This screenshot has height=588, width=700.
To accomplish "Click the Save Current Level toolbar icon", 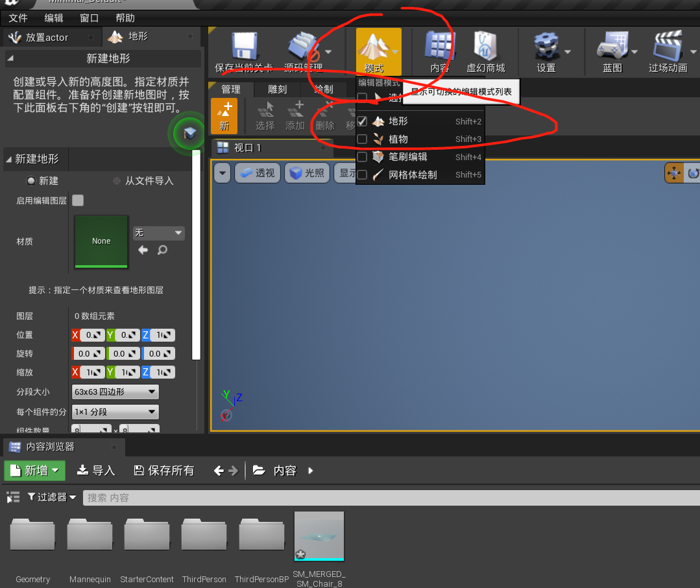I will [x=245, y=46].
